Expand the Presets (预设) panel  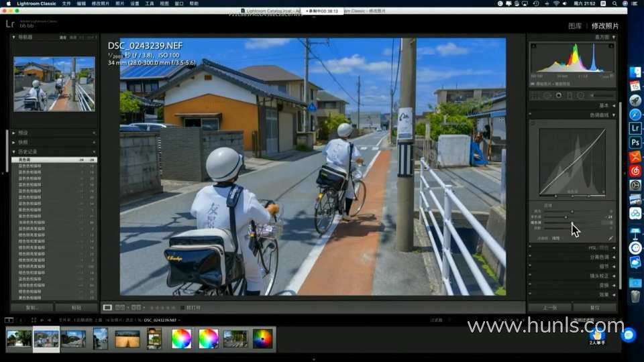14,133
